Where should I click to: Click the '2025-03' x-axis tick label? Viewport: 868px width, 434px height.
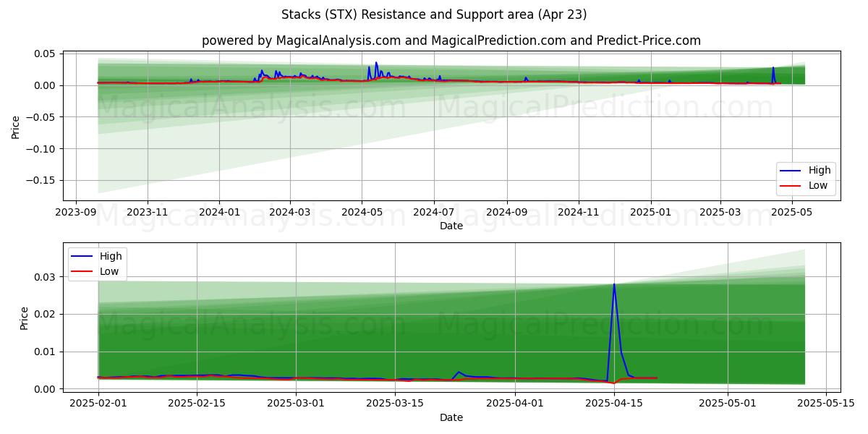[x=720, y=213]
